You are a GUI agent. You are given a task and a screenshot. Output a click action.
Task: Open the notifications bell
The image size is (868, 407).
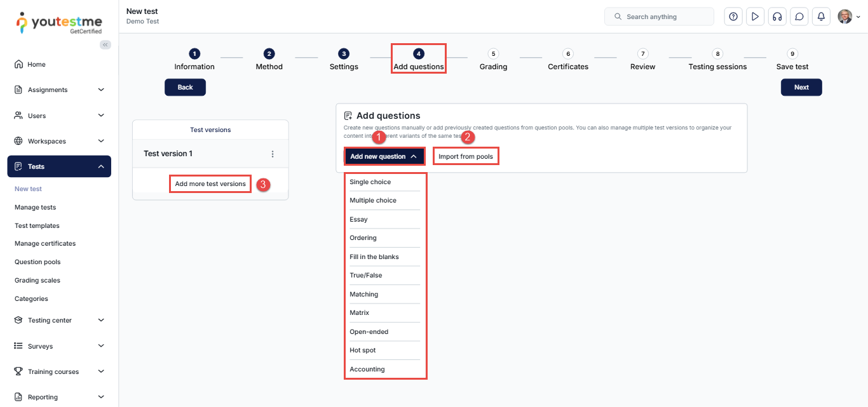[x=821, y=17]
